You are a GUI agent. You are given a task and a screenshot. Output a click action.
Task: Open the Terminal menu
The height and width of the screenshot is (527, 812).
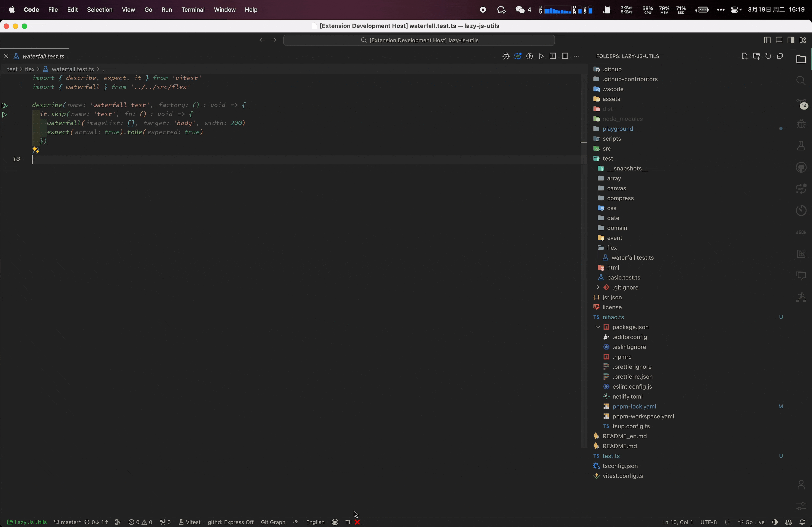tap(193, 10)
